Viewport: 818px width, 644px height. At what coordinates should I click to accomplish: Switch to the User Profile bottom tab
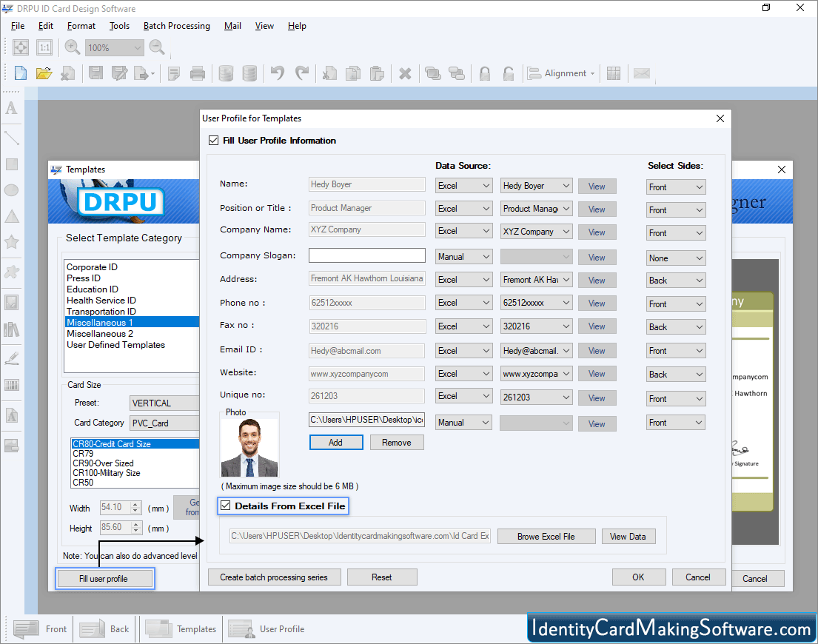[266, 629]
